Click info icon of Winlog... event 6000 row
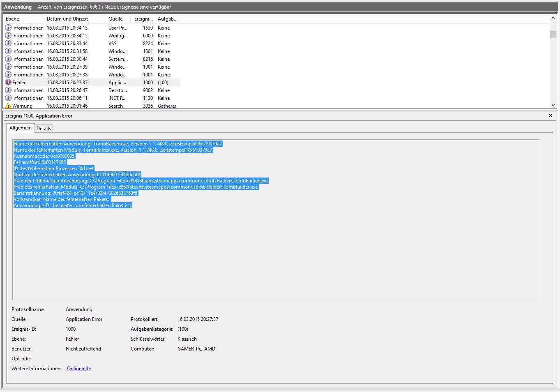Viewport: 560px width, 392px height. pos(8,35)
